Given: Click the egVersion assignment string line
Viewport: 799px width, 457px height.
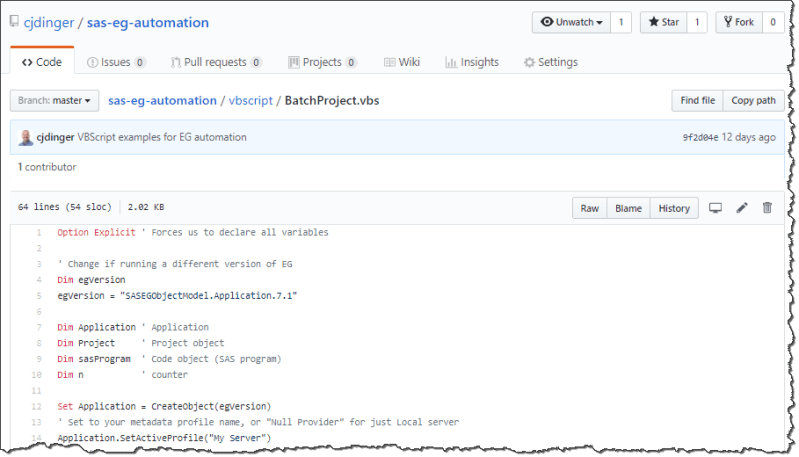Looking at the screenshot, I should coord(177,295).
